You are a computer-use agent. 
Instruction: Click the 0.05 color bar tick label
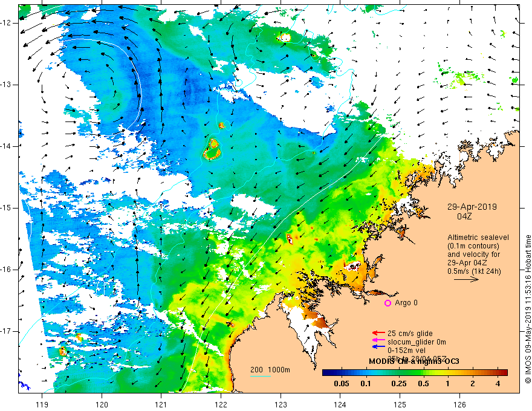coord(342,384)
